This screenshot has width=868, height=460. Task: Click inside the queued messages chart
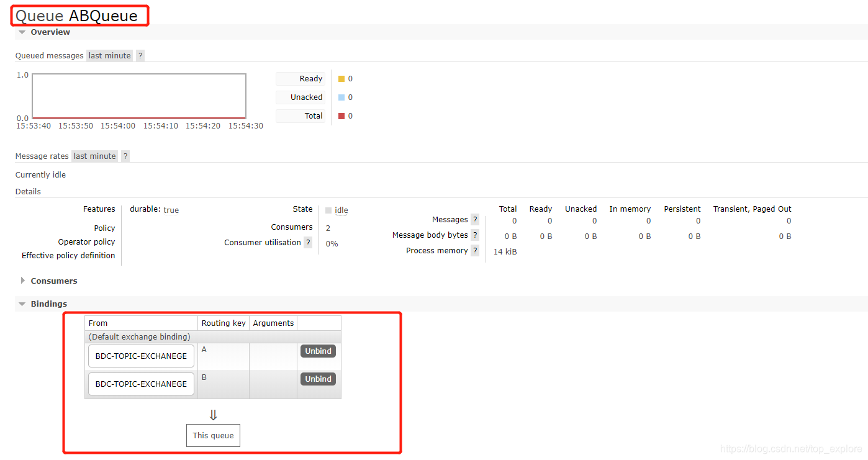pos(138,96)
